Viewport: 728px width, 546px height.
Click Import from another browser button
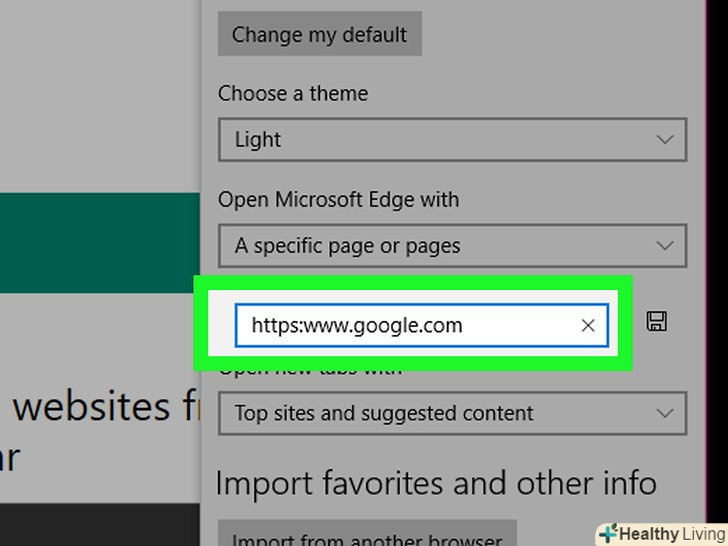coord(367,536)
